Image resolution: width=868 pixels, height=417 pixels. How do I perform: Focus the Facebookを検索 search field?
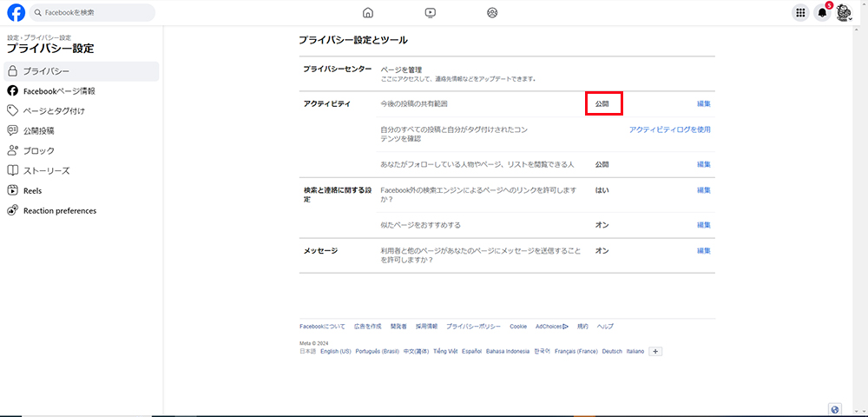[x=93, y=13]
